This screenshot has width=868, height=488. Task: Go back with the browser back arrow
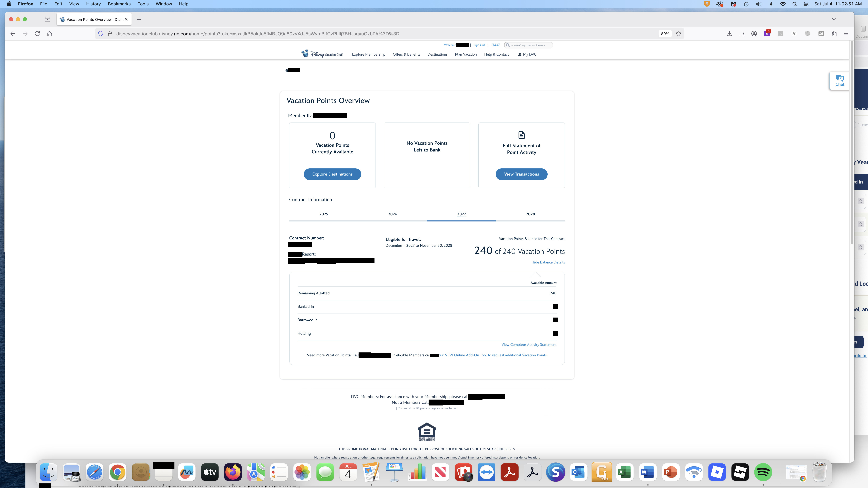(13, 34)
